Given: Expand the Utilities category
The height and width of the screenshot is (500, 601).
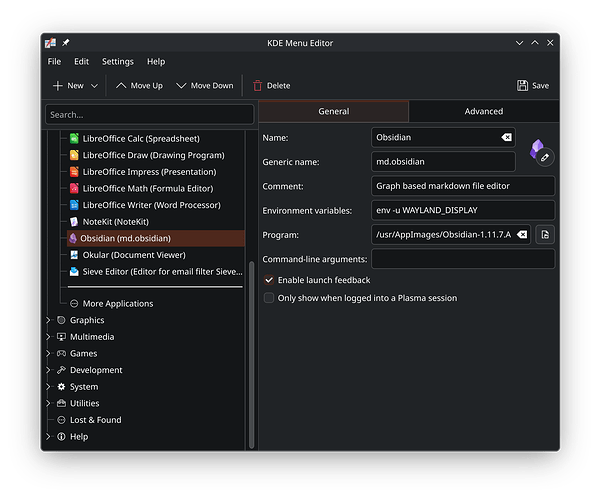Looking at the screenshot, I should coord(48,403).
